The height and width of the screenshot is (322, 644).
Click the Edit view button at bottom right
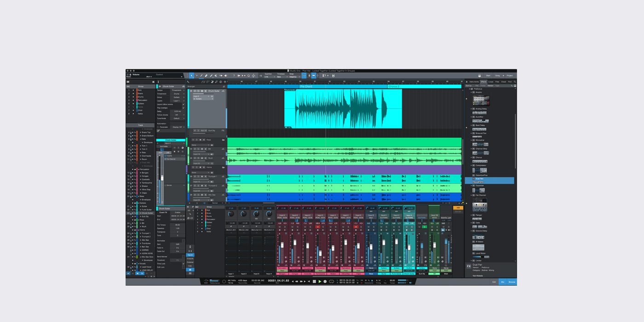[x=494, y=282]
